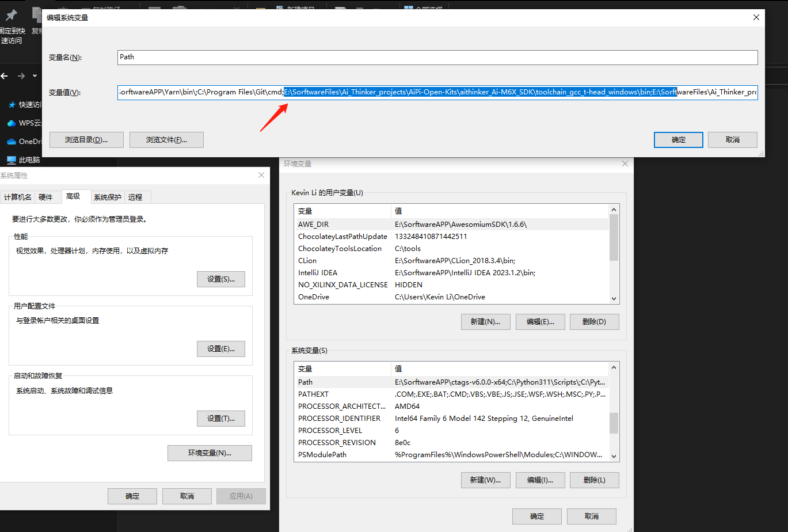
Task: Switch to 计算机名 tab
Action: [18, 197]
